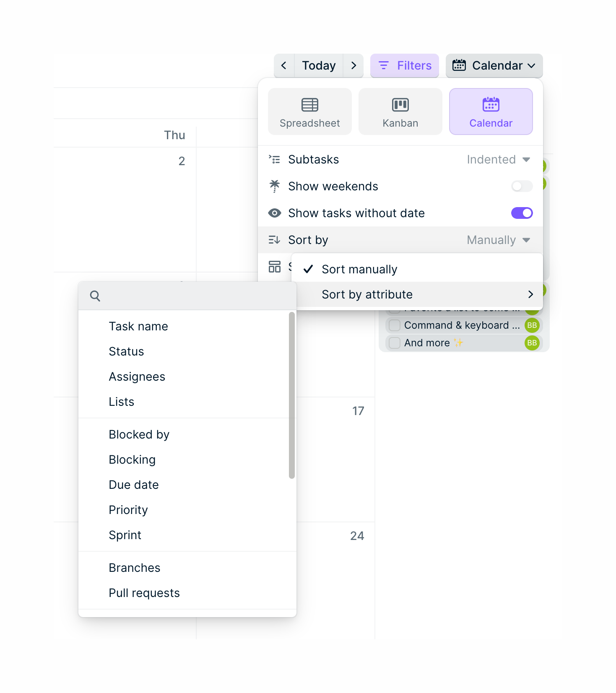This screenshot has width=616, height=693.
Task: Enable the Show weekends toggle
Action: click(521, 186)
